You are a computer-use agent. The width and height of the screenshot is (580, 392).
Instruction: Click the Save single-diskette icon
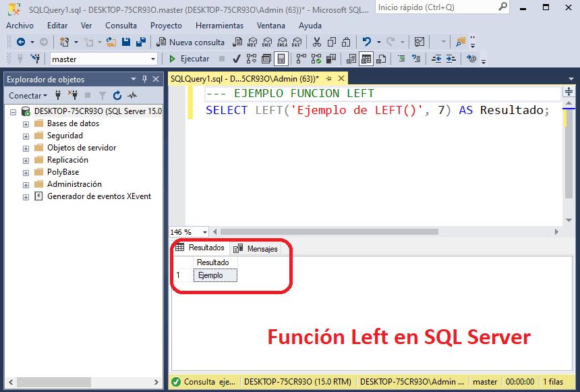(x=126, y=42)
